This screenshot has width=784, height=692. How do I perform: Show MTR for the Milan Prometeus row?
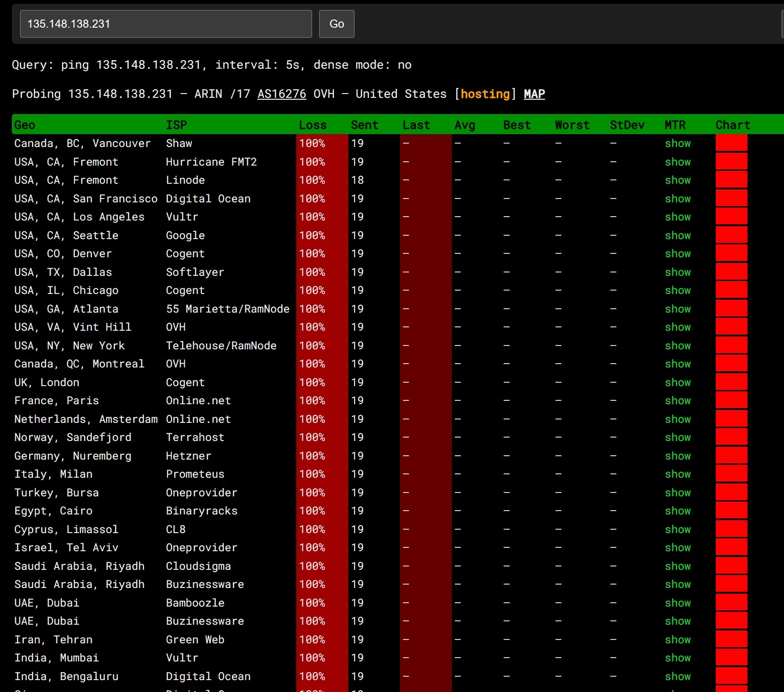(678, 474)
